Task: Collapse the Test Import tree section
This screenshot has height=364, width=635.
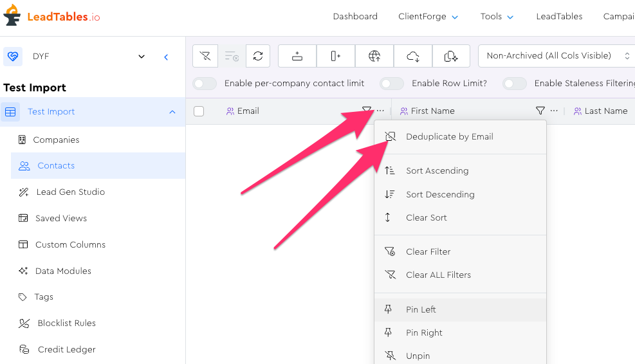Action: (x=172, y=112)
